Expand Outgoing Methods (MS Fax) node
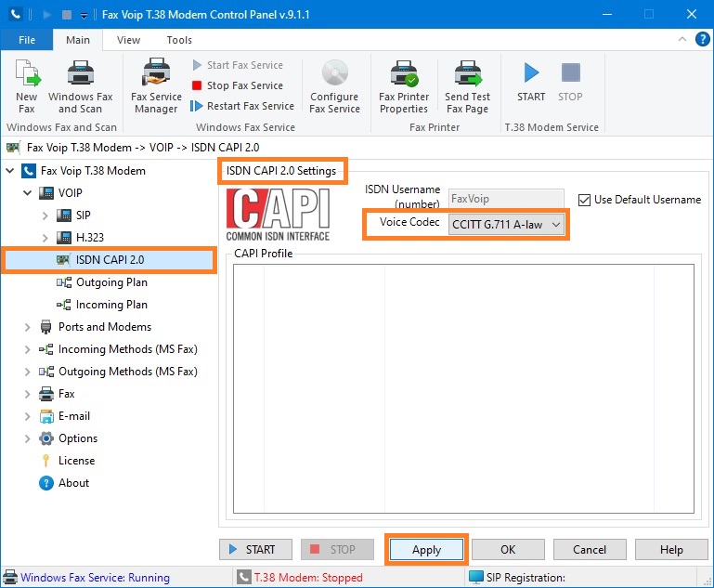714x588 pixels. tap(27, 372)
